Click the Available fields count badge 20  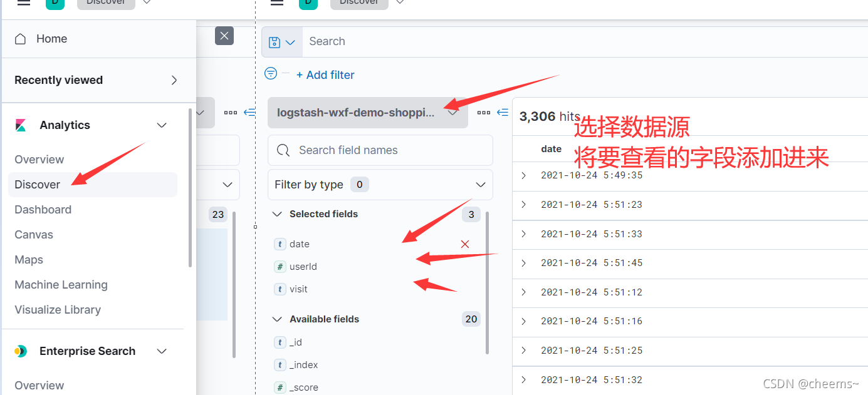tap(471, 319)
